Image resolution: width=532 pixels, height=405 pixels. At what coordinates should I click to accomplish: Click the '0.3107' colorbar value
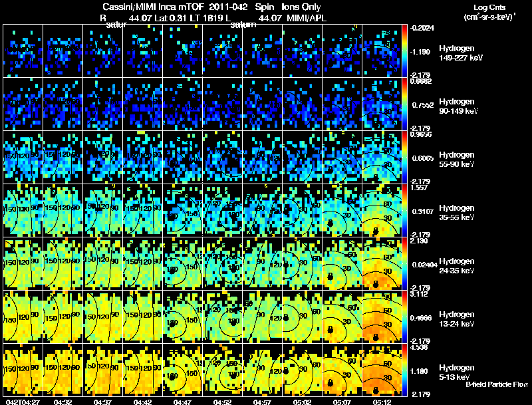click(x=423, y=211)
